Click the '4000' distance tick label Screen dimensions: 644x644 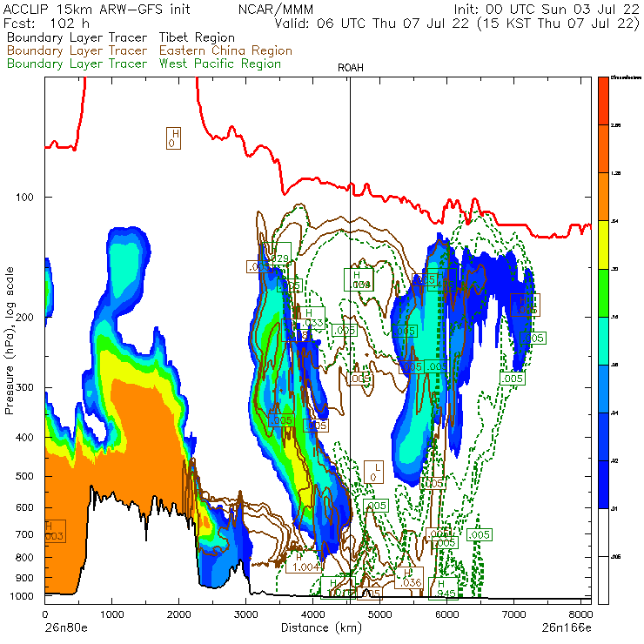click(x=312, y=614)
